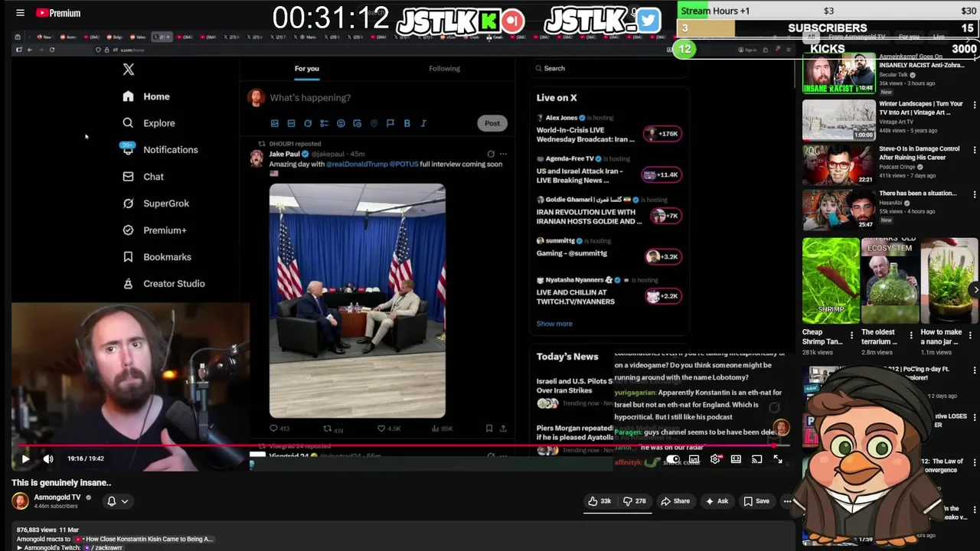The image size is (980, 551).
Task: Click the grey Post button
Action: click(x=492, y=123)
